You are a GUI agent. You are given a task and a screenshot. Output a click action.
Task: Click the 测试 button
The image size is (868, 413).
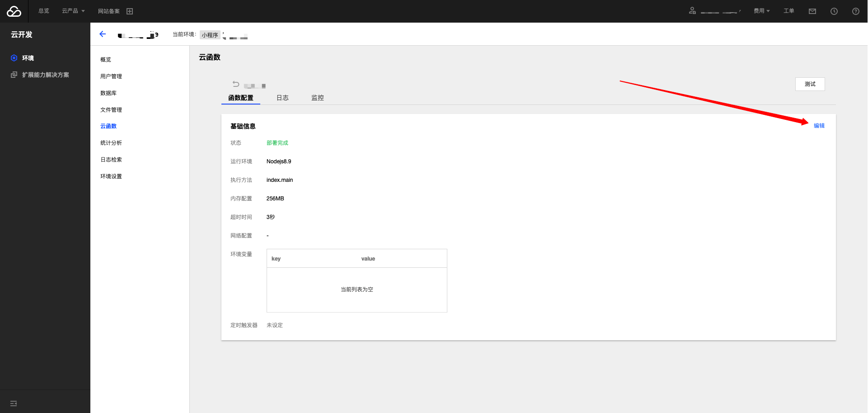point(810,84)
